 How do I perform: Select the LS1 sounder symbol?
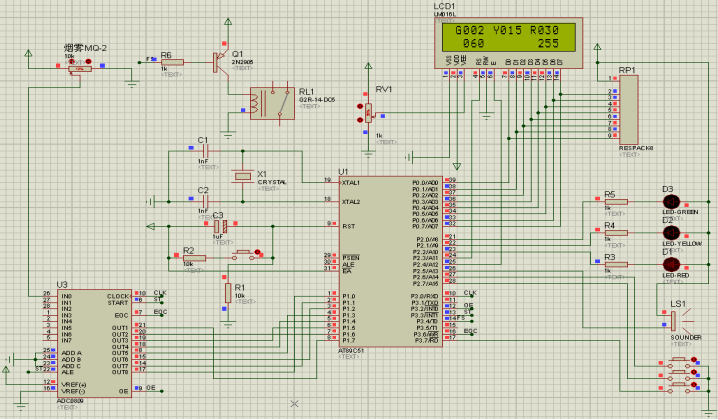[x=681, y=320]
